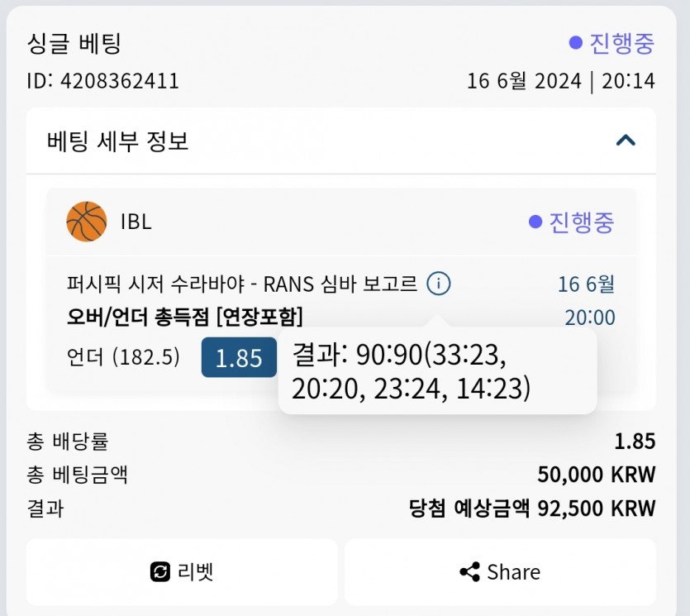
Task: Click the 50,000 KRW stake amount
Action: [x=596, y=475]
